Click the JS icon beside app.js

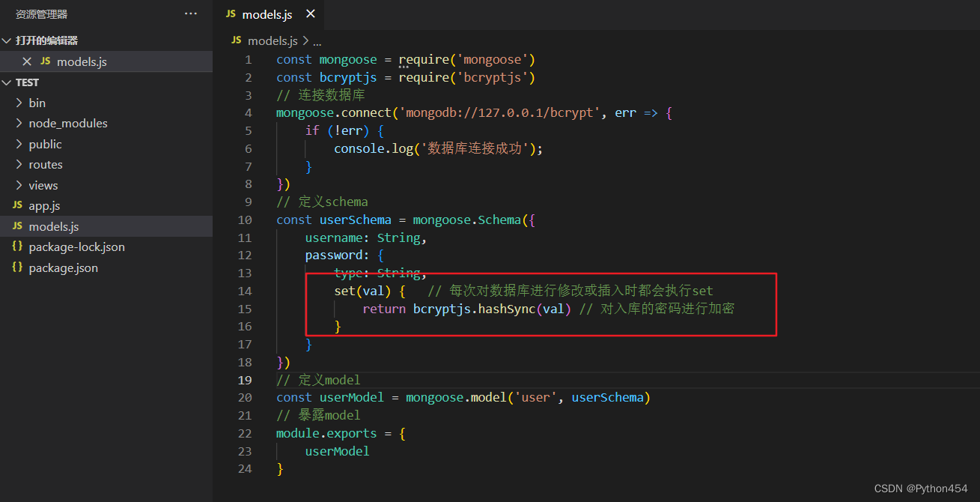click(17, 205)
